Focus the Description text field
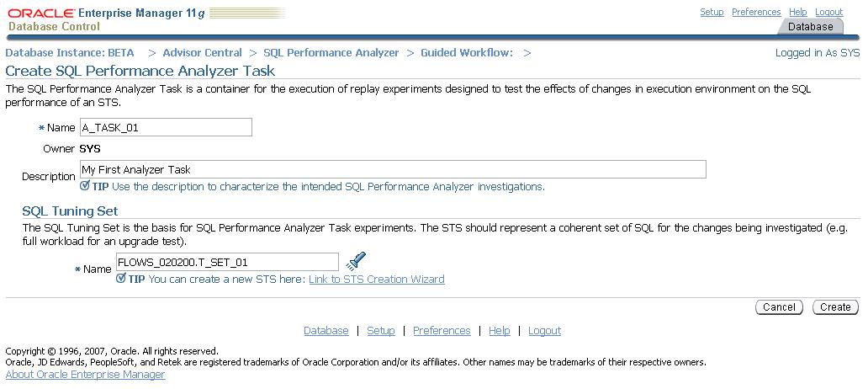 [393, 169]
